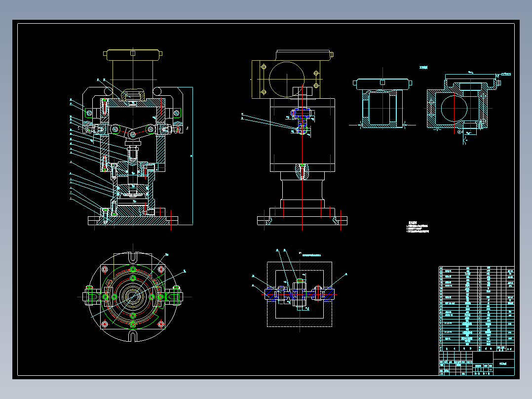Select the rectangular body of the side view
Screen dimensions: 532x399
click(303, 135)
